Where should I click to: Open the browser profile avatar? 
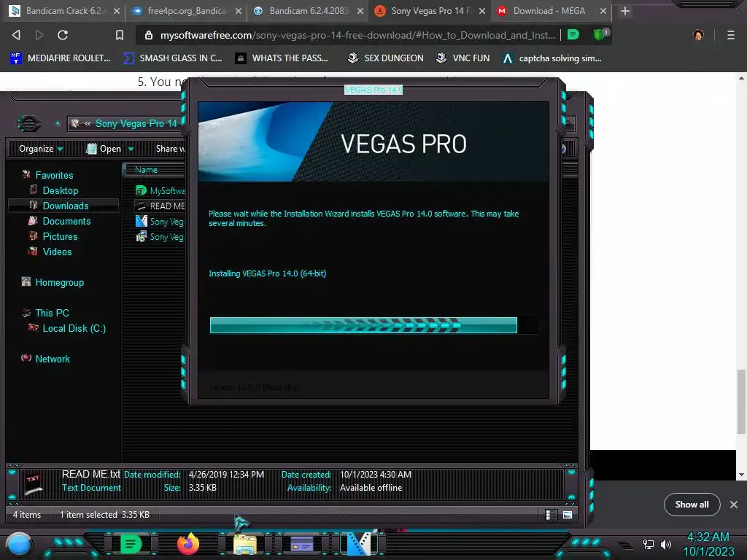coord(698,35)
